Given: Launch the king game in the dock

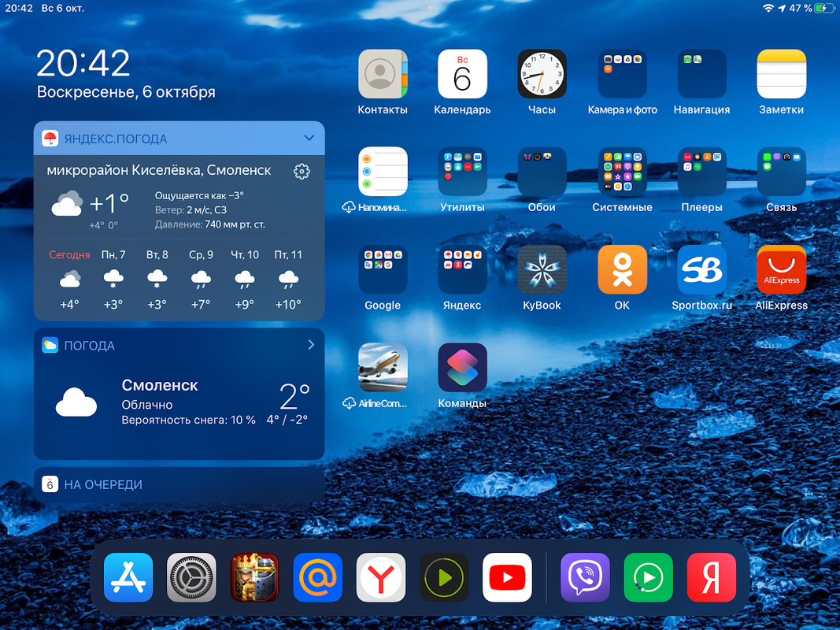Looking at the screenshot, I should point(254,577).
